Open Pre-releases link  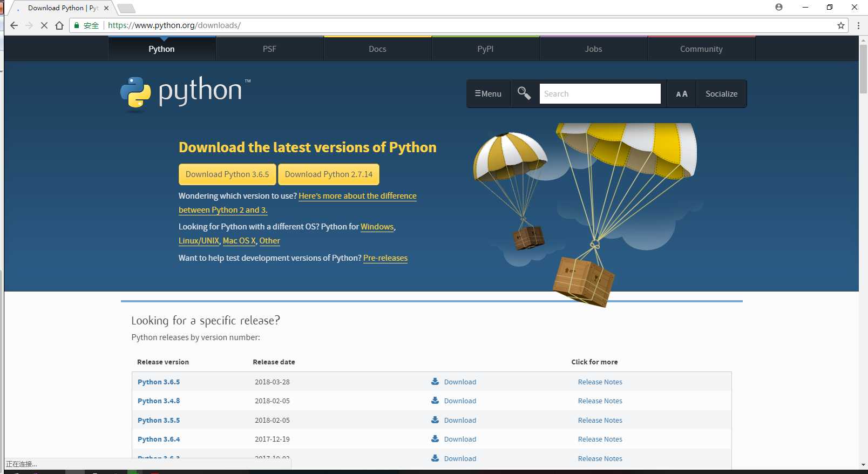click(x=385, y=258)
